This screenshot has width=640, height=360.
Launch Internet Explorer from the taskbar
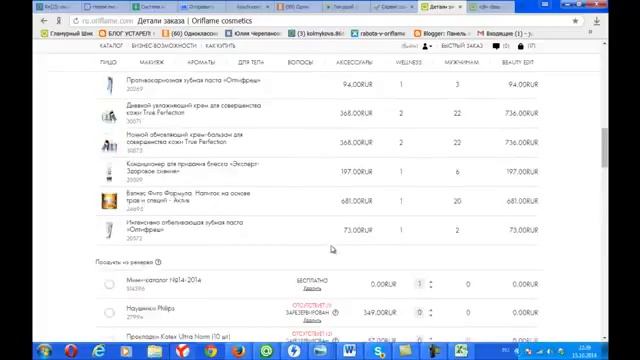click(99, 351)
